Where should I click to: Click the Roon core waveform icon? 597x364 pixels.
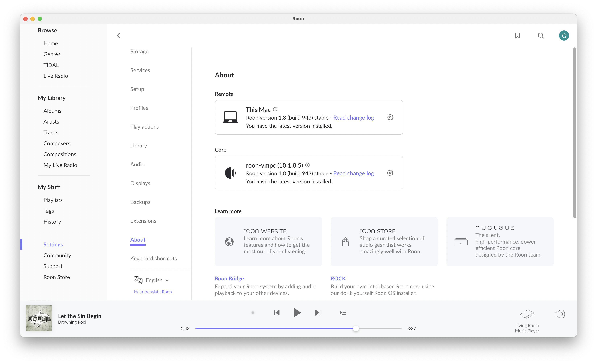click(x=230, y=173)
